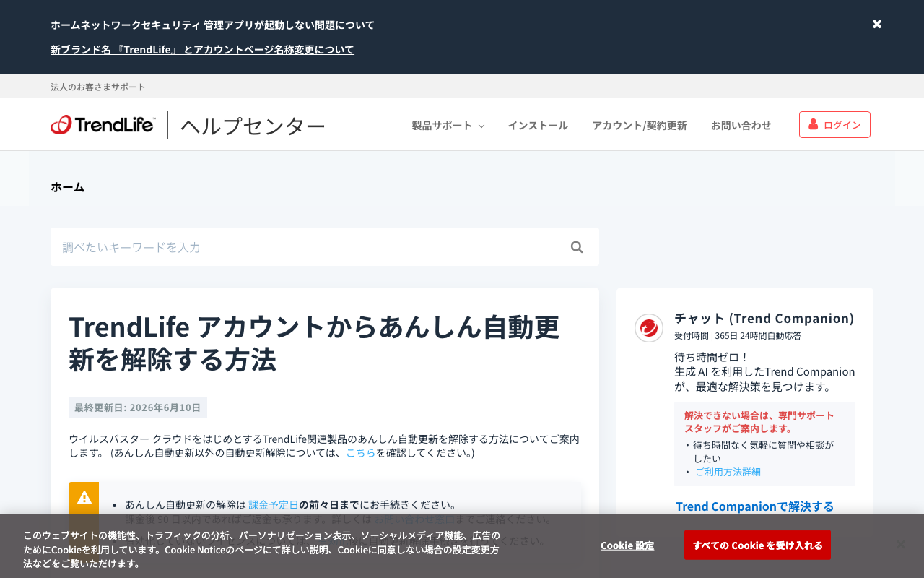Click チャット (Trend Companion) heading
This screenshot has height=578, width=924.
point(764,318)
